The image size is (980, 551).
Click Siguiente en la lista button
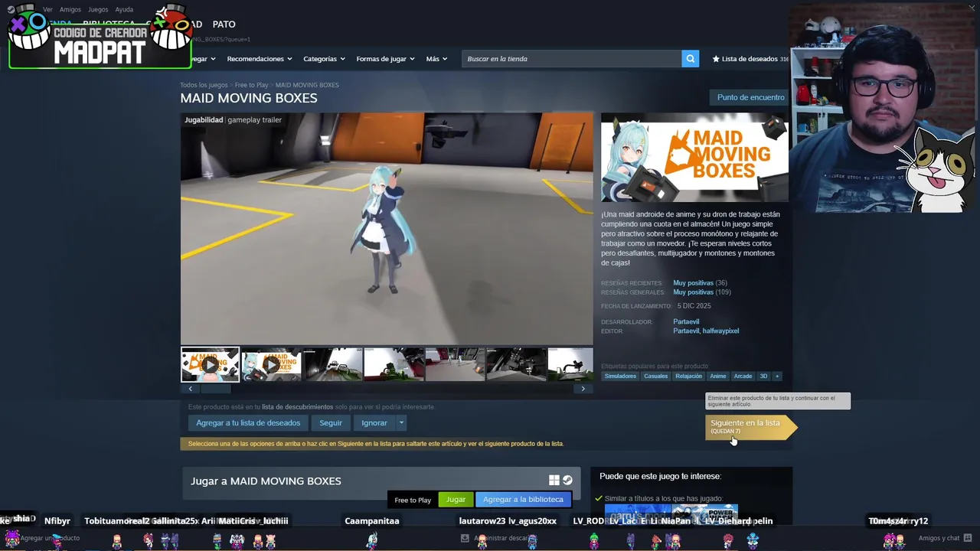coord(750,426)
